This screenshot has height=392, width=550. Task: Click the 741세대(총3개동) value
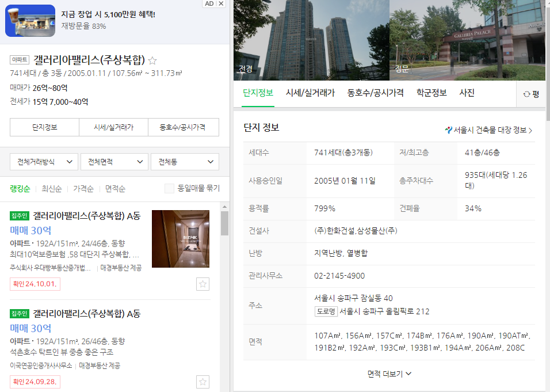pyautogui.click(x=343, y=153)
